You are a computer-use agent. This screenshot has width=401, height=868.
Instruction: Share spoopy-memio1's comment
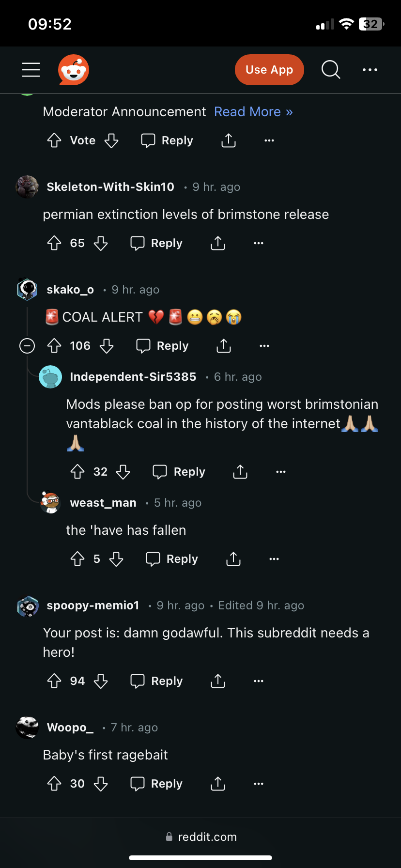pyautogui.click(x=218, y=681)
